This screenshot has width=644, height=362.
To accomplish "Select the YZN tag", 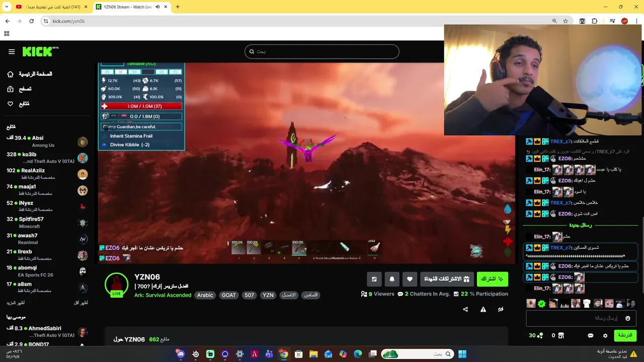I will [268, 295].
